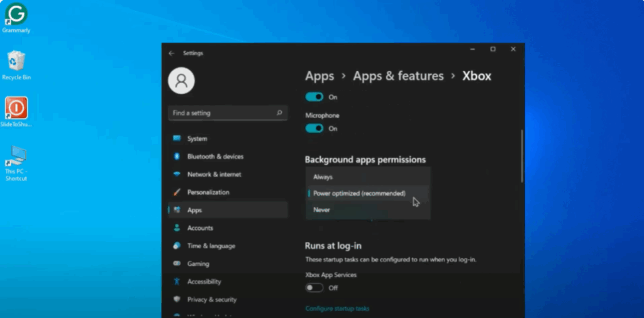The width and height of the screenshot is (644, 318).
Task: Click the Gaming controller icon
Action: tap(177, 263)
